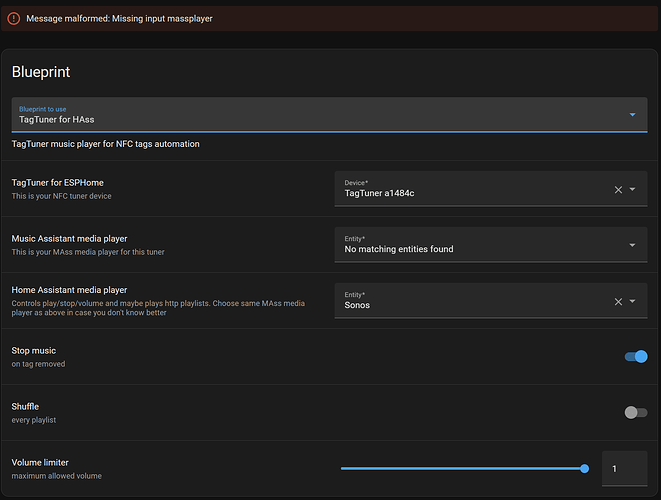
Task: Click the middle of the Volume limiter track
Action: point(462,468)
